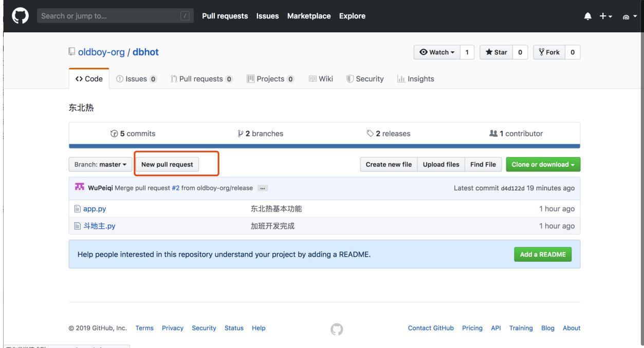Open the Branch: master dropdown
Screen dimensions: 644x348
tap(100, 164)
